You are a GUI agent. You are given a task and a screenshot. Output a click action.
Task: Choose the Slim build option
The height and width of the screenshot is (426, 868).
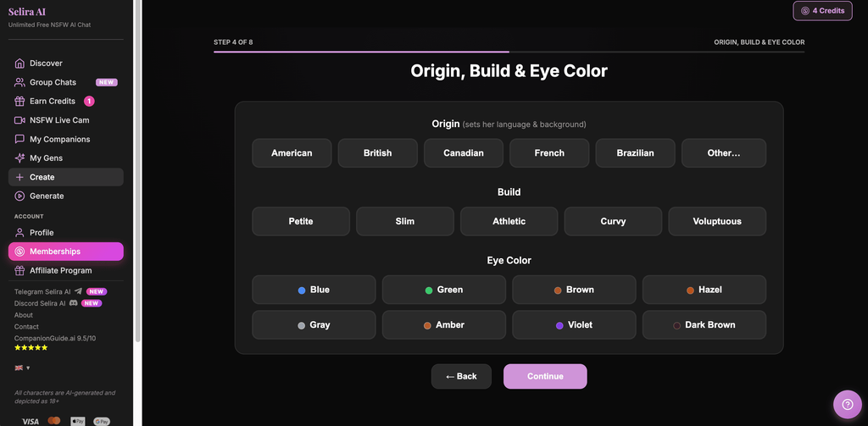(x=405, y=221)
